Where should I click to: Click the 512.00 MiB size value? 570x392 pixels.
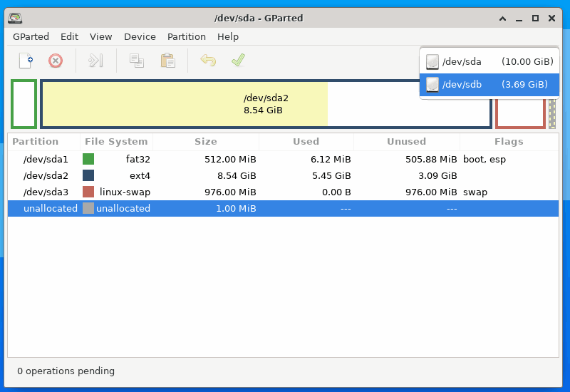[230, 159]
